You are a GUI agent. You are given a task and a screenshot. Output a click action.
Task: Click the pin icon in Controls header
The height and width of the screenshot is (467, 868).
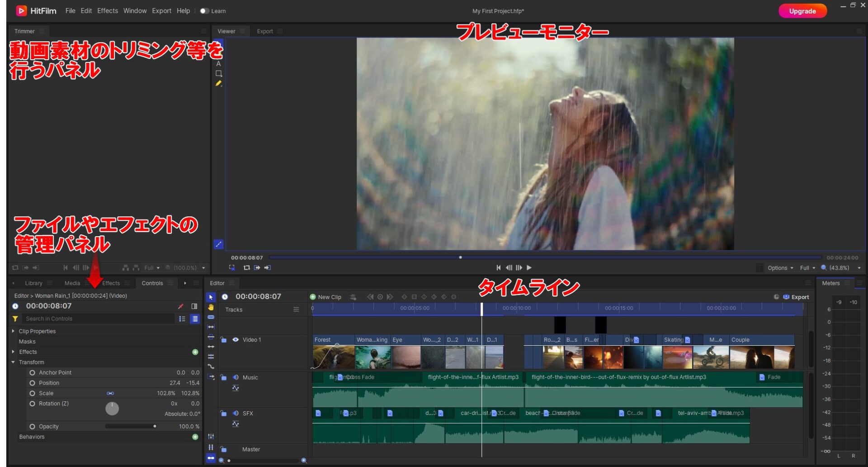click(x=181, y=306)
